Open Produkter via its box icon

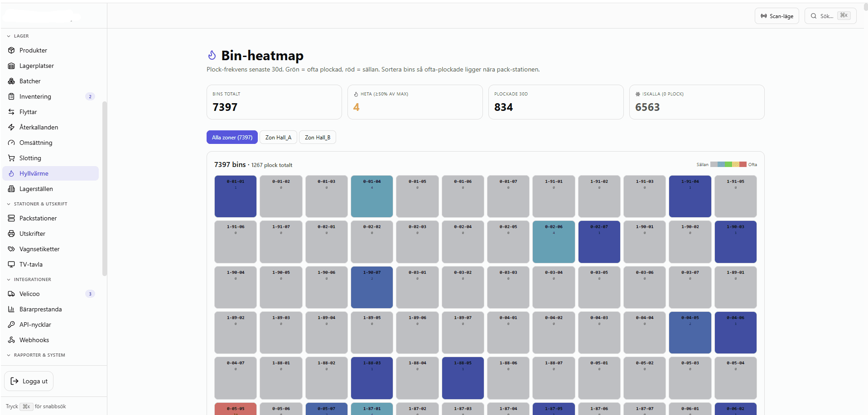[x=11, y=50]
